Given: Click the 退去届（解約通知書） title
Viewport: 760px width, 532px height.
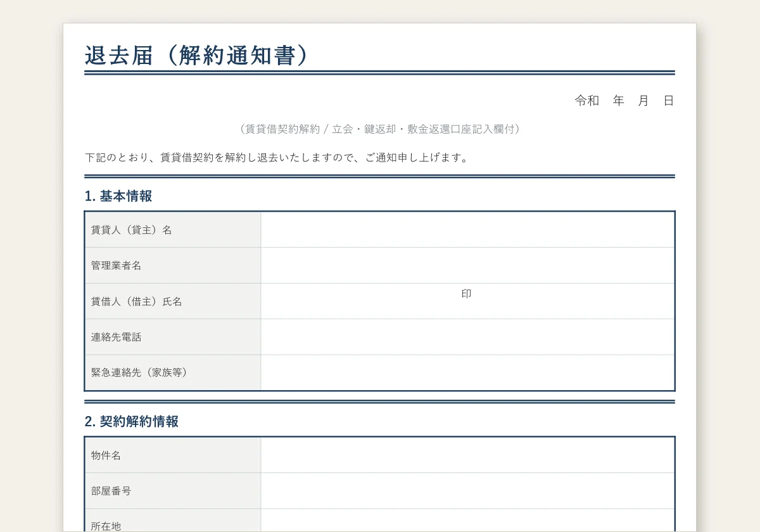Looking at the screenshot, I should coord(197,56).
